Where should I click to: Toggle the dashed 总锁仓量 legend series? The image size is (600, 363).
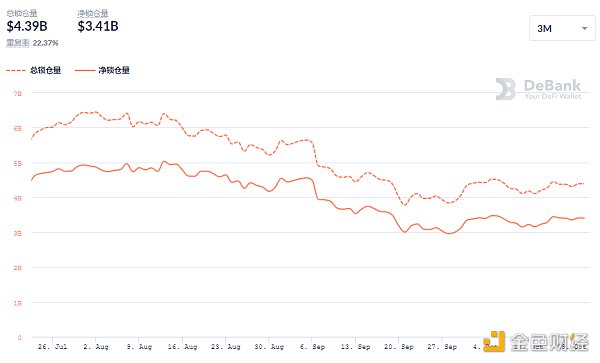click(x=34, y=70)
